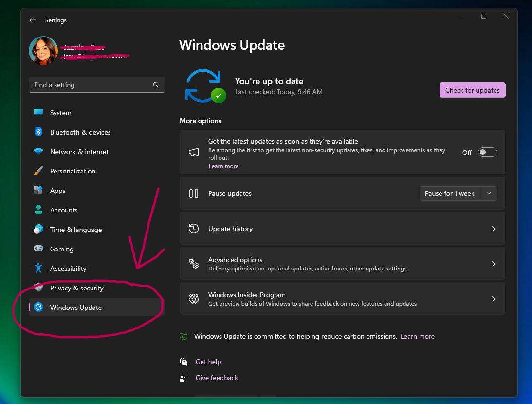Click the Get help icon

click(183, 362)
